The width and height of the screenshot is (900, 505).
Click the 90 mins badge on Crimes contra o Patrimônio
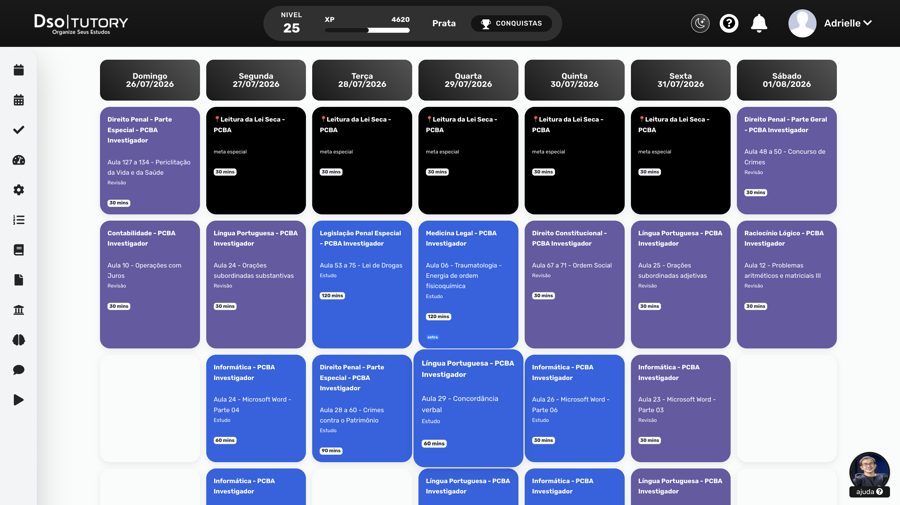[331, 450]
